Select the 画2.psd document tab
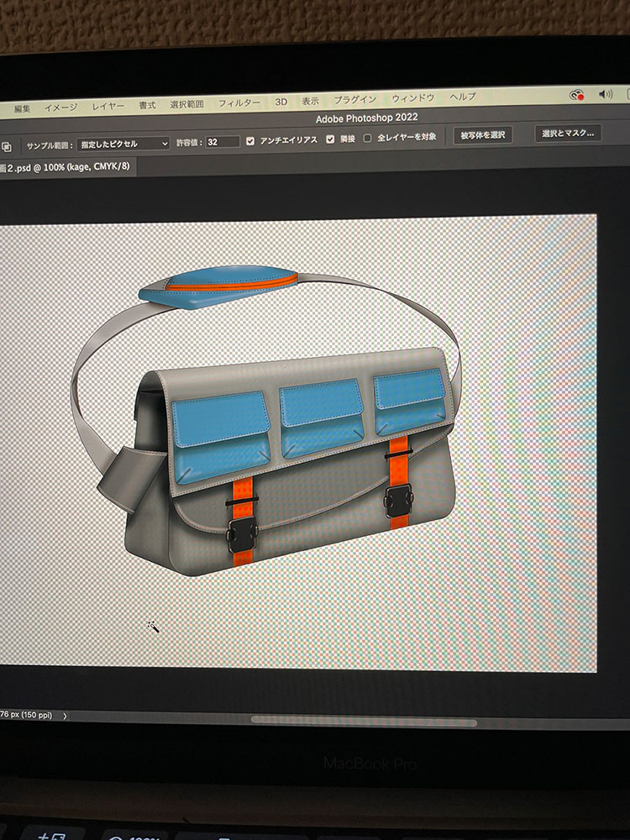The width and height of the screenshot is (630, 840). 63,168
